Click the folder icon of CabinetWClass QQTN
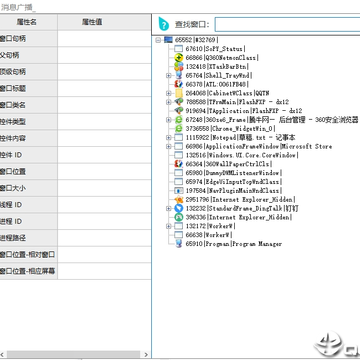Screen dimensions: 360x360 (179, 93)
